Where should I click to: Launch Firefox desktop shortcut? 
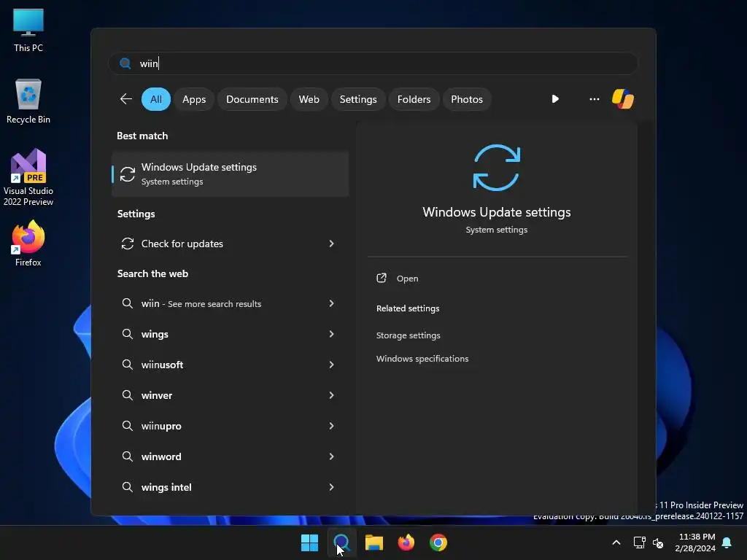pos(28,244)
